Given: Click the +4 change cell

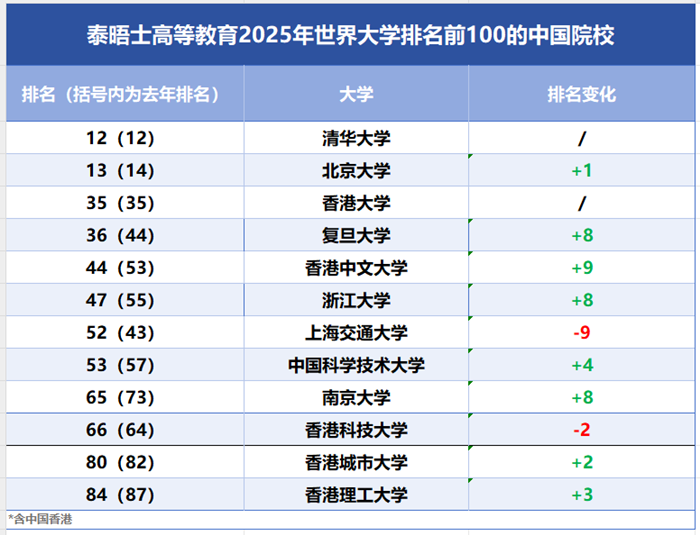Looking at the screenshot, I should pyautogui.click(x=582, y=365).
